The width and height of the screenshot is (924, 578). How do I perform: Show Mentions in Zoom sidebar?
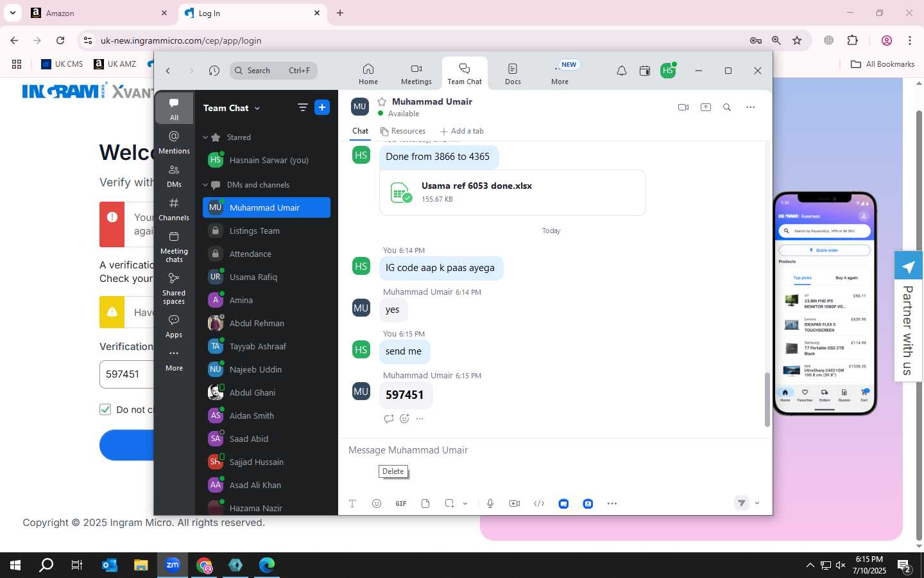(x=174, y=142)
